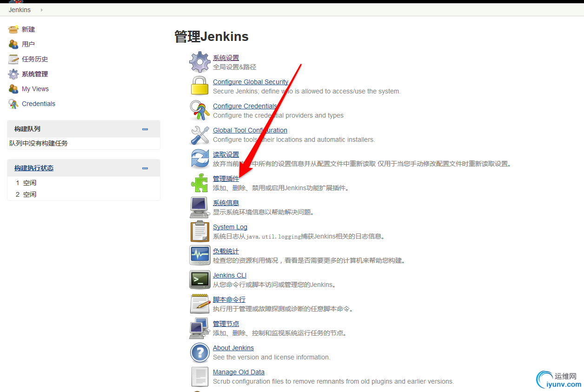Click the 用户 sidebar people icon
Screen dimensions: 584x392
[x=13, y=44]
